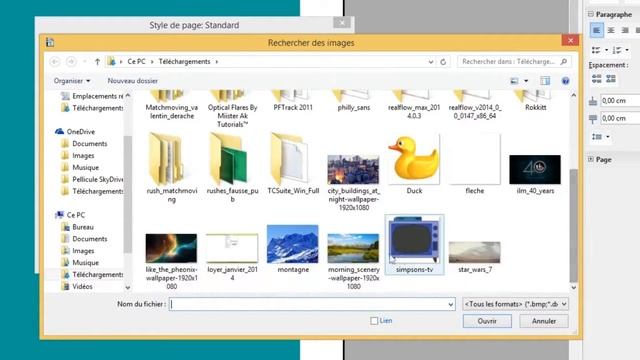Open the help question-mark icon

[x=565, y=81]
